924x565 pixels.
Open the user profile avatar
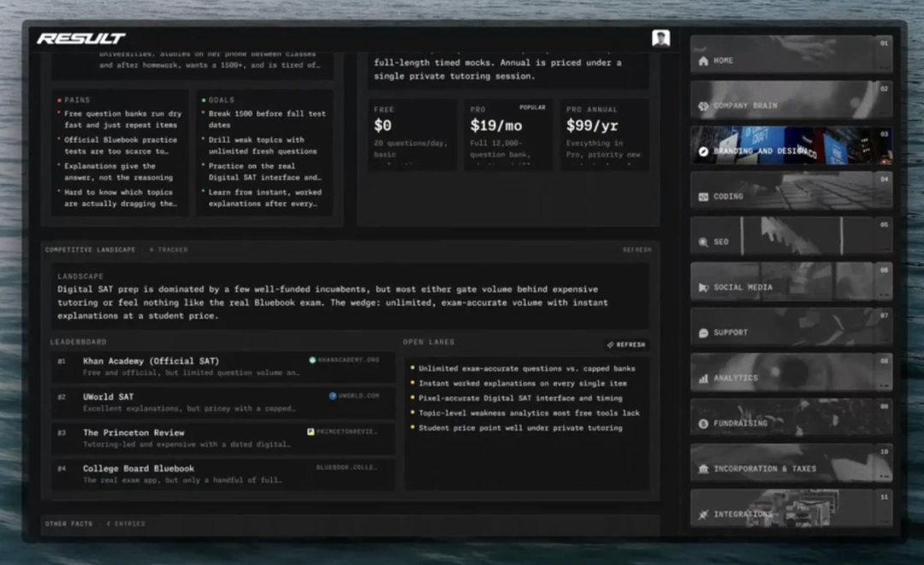point(660,39)
